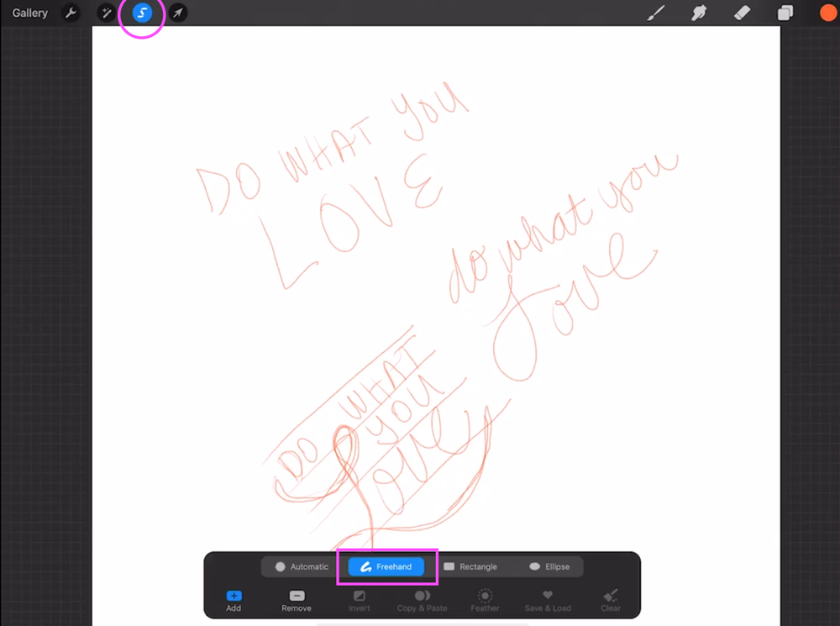Enable Freehand selection mode
Image resolution: width=840 pixels, height=626 pixels.
pyautogui.click(x=385, y=566)
